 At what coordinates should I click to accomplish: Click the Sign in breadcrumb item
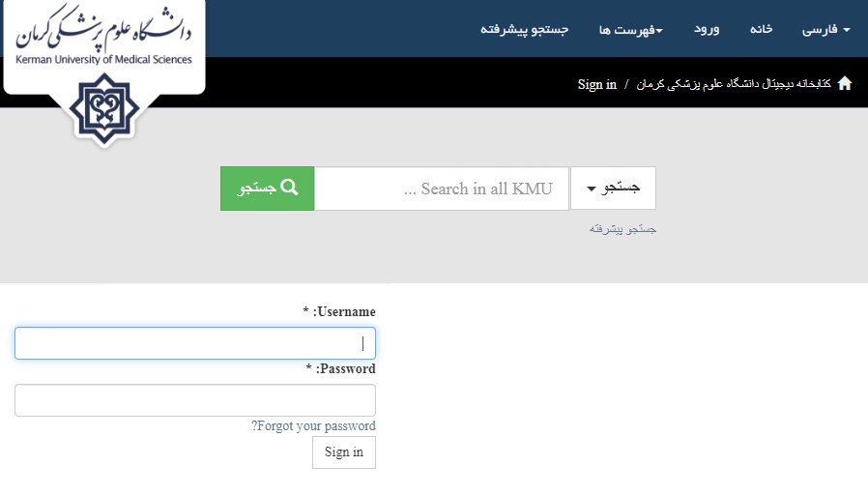[597, 84]
